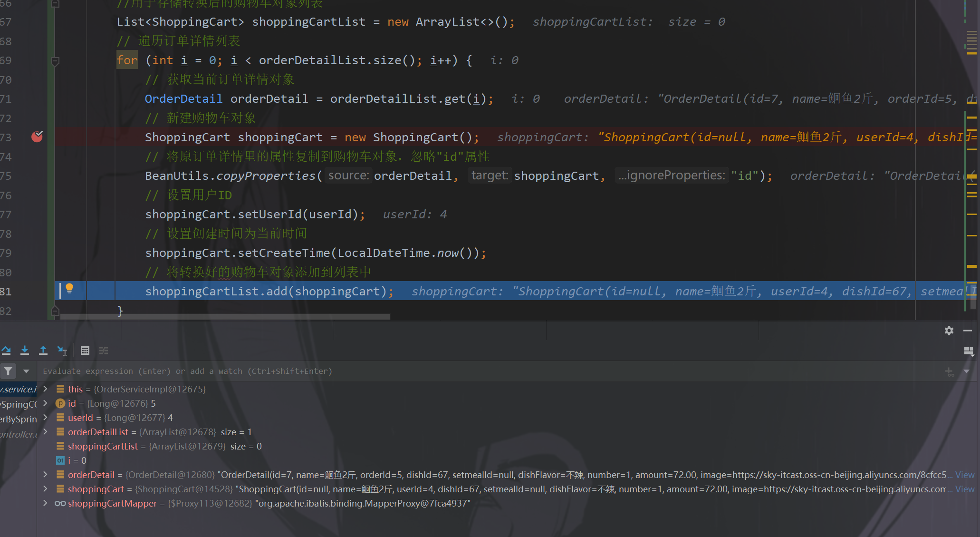This screenshot has height=537, width=980.
Task: Click the Run to Cursor icon
Action: click(62, 351)
